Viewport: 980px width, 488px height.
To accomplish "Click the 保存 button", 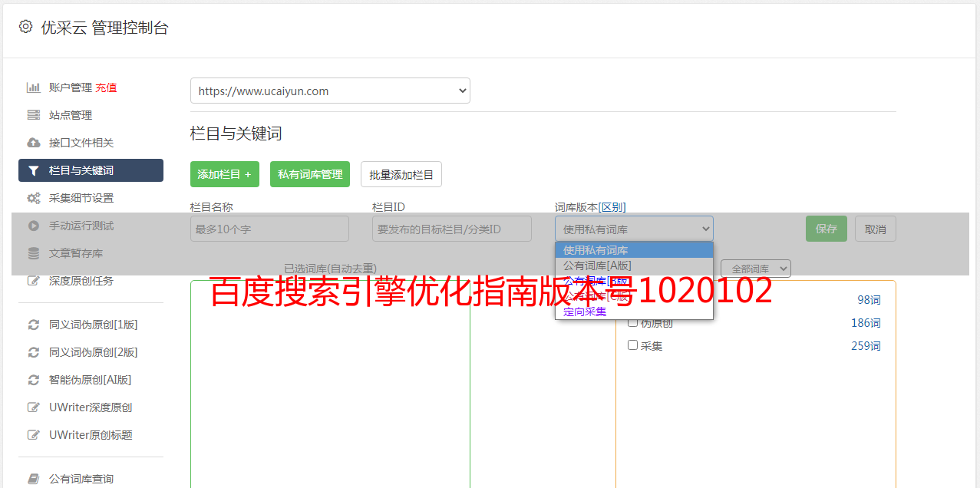I will point(827,229).
